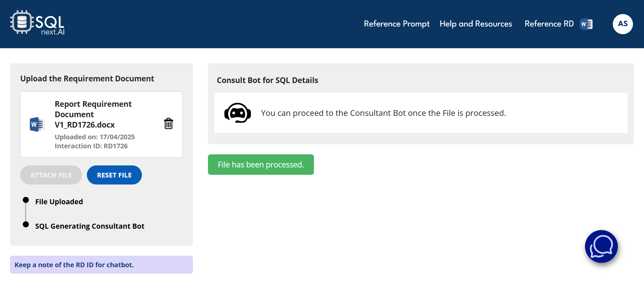Click the greyed ATTACH FILE button

(x=51, y=175)
